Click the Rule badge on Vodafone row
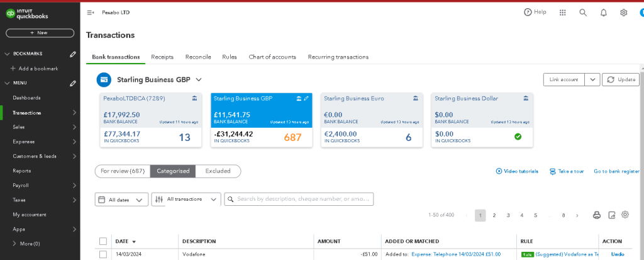 click(528, 255)
